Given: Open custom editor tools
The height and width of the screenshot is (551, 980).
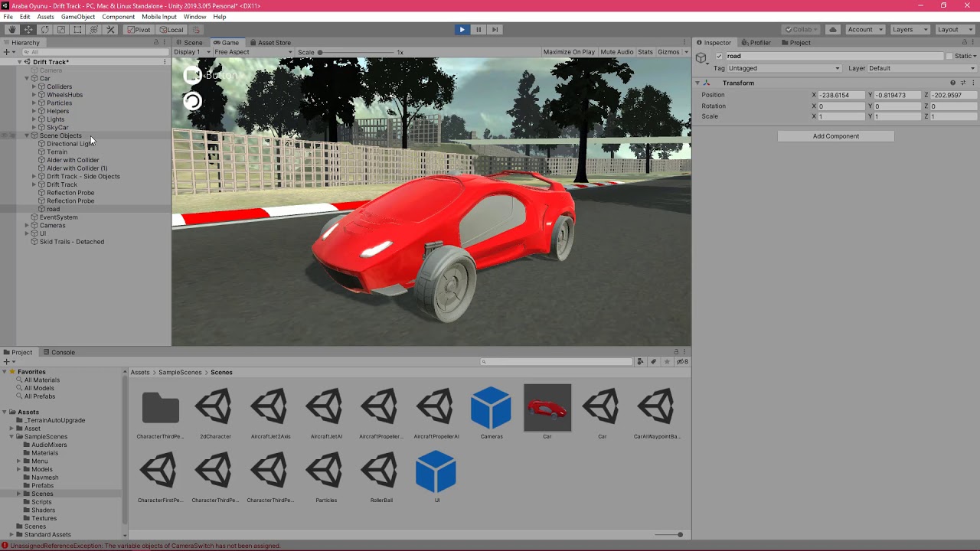Looking at the screenshot, I should 110,30.
